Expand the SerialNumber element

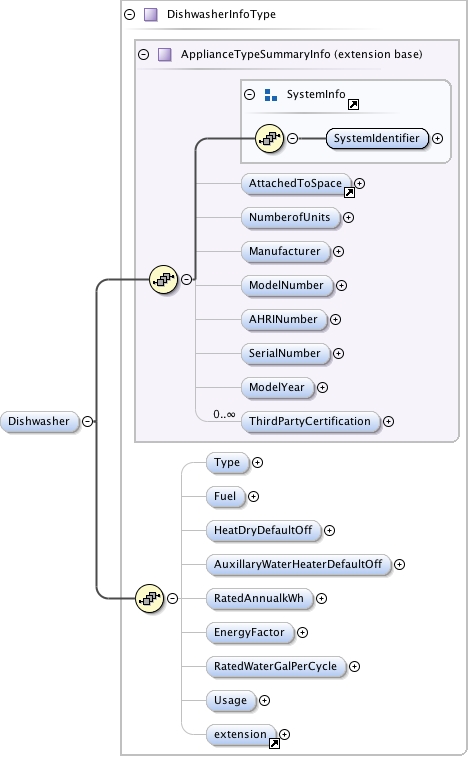(339, 354)
